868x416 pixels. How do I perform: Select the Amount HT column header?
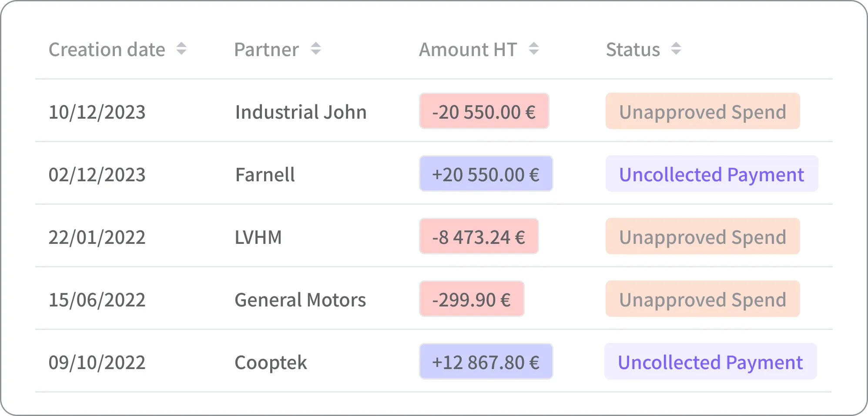[467, 50]
